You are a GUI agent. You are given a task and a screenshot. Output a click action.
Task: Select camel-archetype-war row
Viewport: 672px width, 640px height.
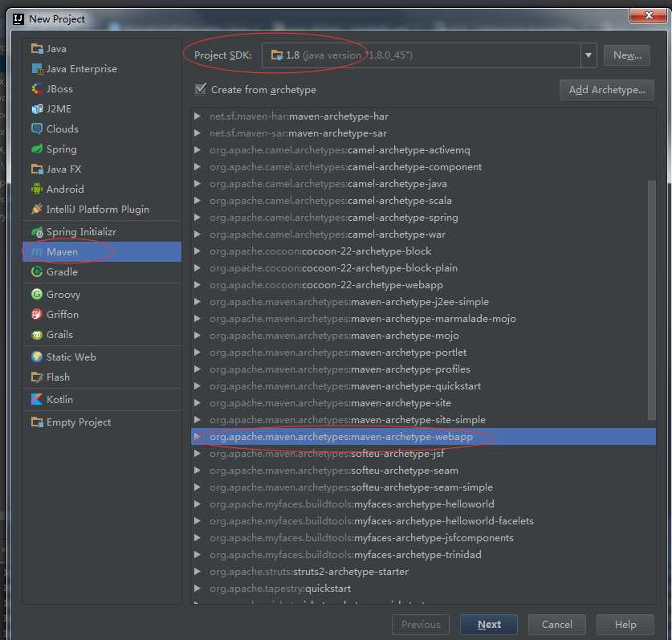(x=423, y=234)
